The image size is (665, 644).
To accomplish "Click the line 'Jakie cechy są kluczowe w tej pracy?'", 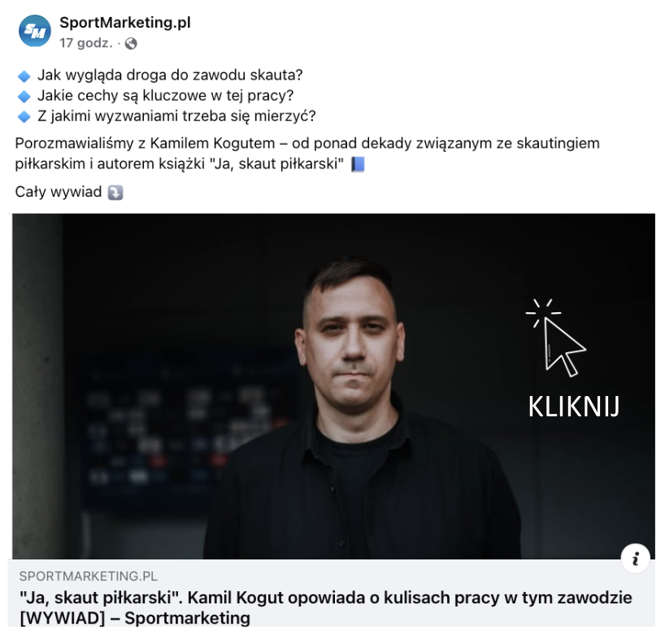I will pyautogui.click(x=165, y=95).
